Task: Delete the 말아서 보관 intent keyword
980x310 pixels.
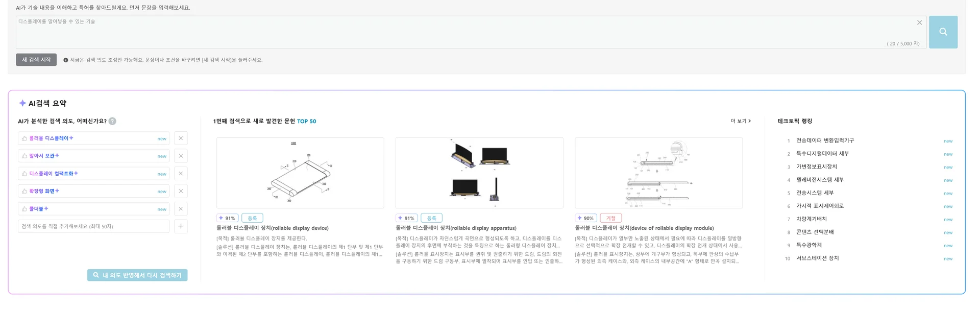Action: (x=181, y=156)
